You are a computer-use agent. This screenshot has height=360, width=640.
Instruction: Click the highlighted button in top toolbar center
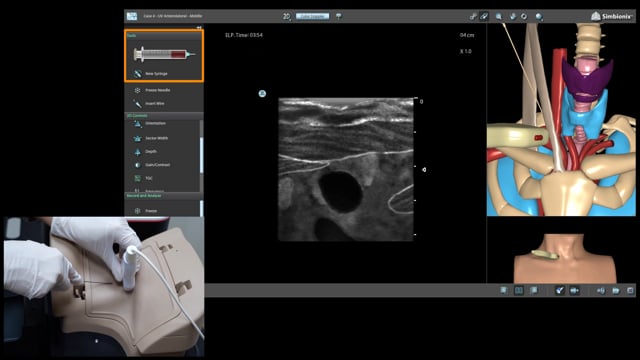[312, 16]
